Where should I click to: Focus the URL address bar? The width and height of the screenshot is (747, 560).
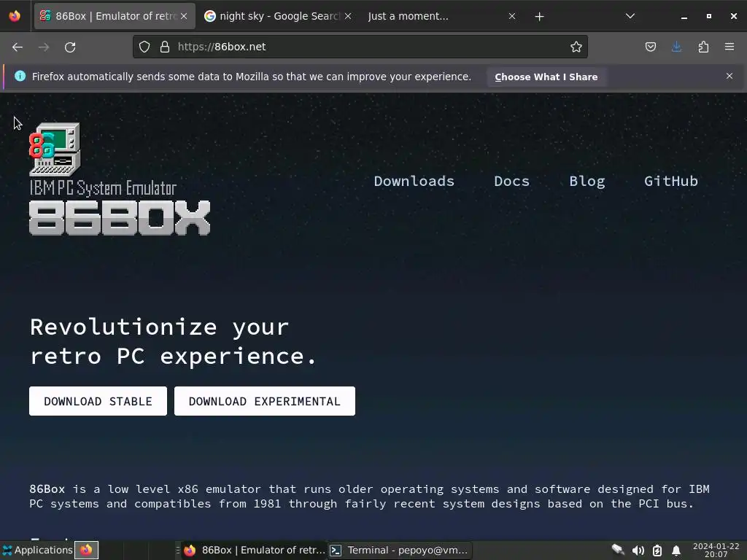tap(360, 47)
